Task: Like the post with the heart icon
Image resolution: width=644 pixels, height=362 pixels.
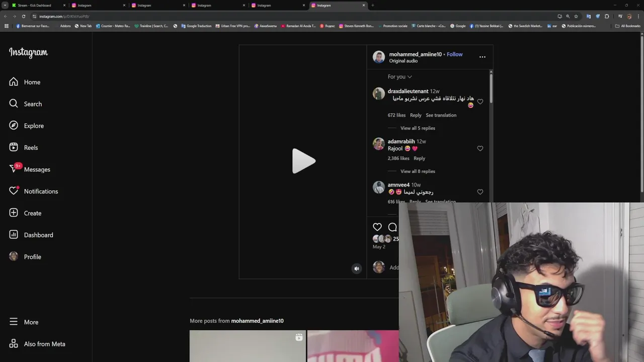Action: click(377, 227)
